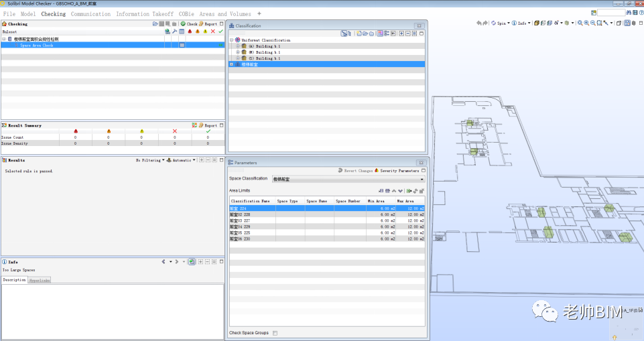The image size is (644, 341).
Task: Click the plus to add new tab
Action: [x=259, y=14]
